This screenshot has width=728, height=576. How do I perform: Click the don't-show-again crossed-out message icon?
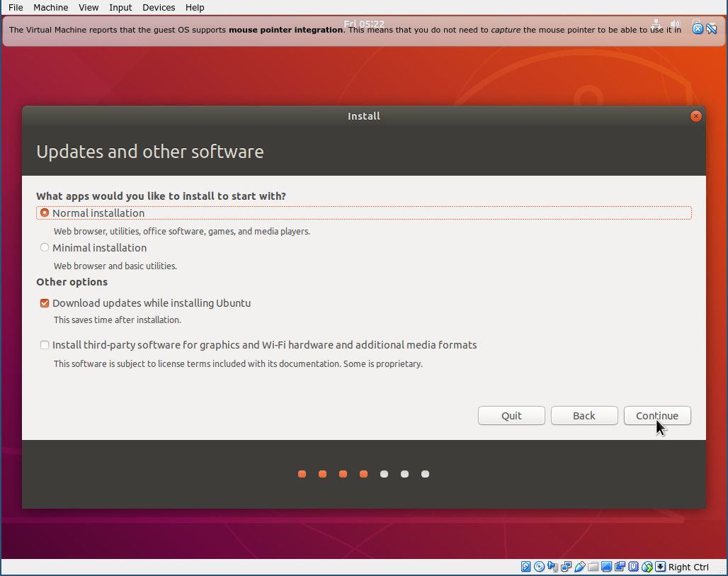pyautogui.click(x=711, y=29)
